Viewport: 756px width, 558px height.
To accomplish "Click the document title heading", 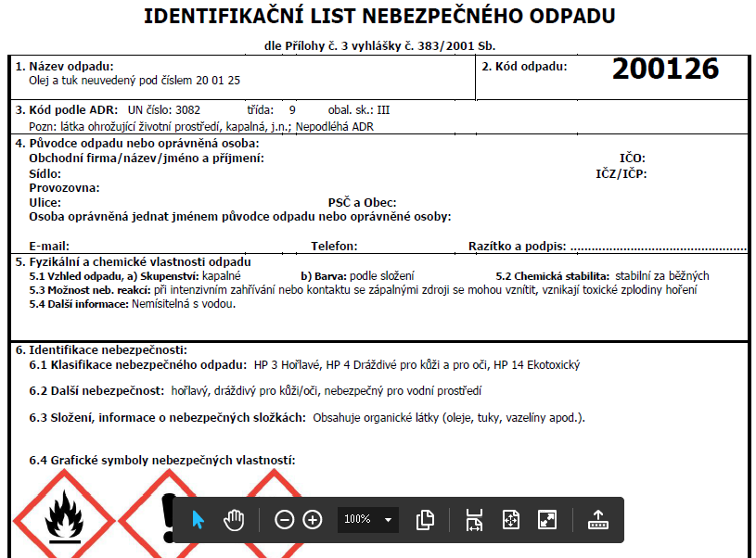I will point(379,17).
